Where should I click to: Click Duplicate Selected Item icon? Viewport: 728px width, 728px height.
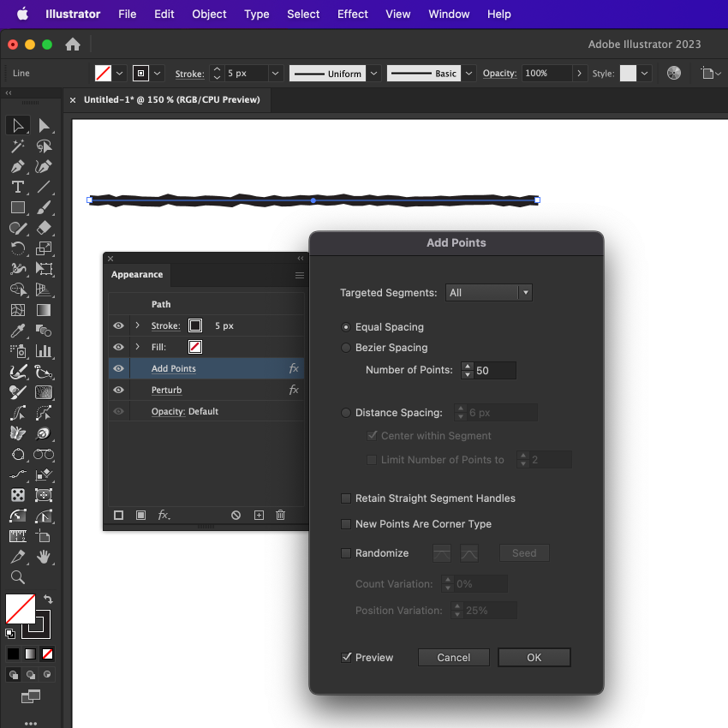259,515
